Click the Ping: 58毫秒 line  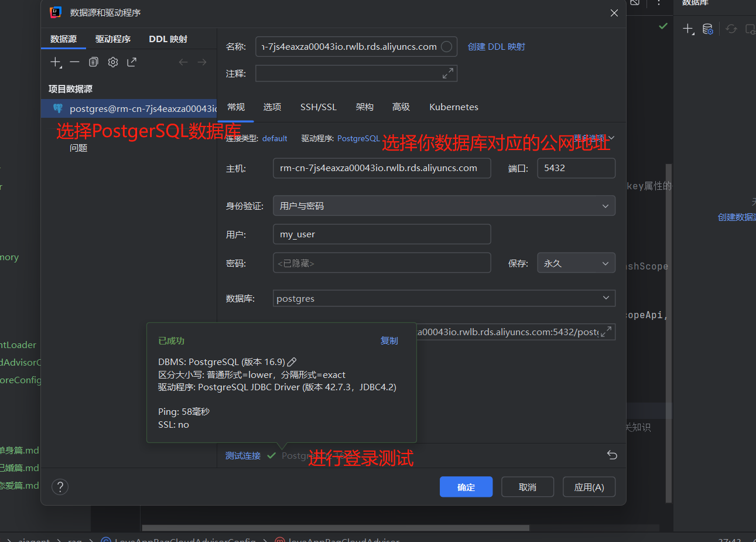(x=184, y=412)
